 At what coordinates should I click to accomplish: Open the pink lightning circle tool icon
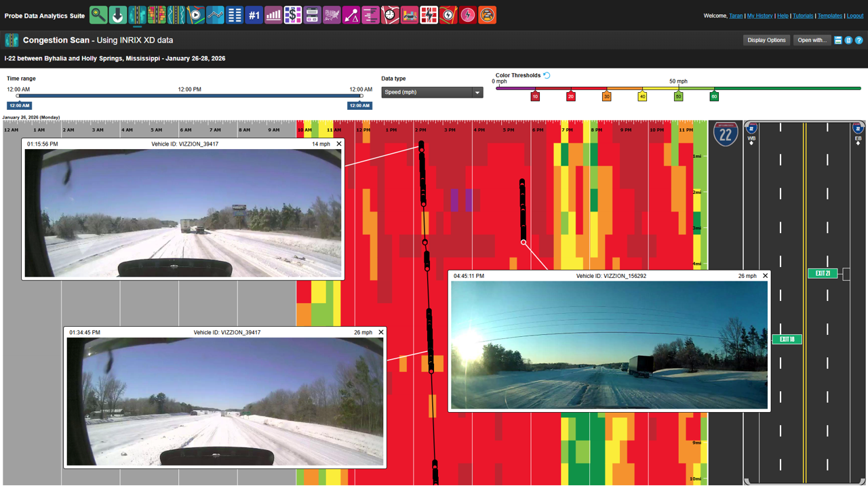click(x=468, y=15)
